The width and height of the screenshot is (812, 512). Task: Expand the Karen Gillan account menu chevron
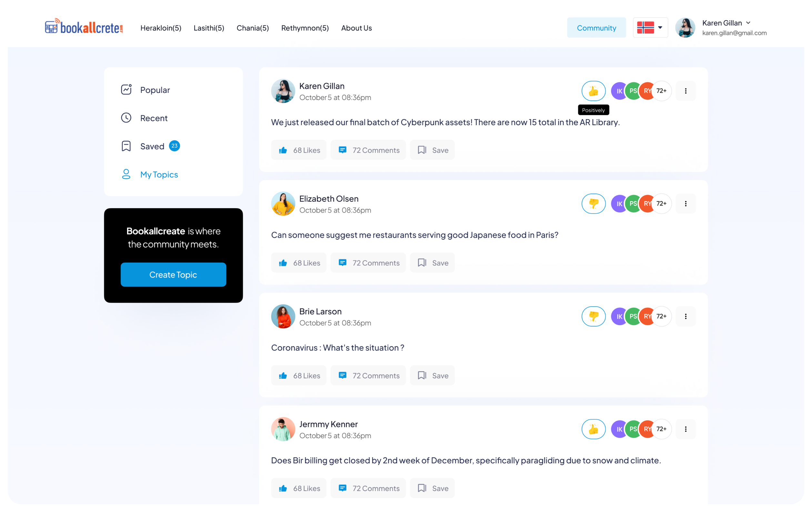[748, 23]
